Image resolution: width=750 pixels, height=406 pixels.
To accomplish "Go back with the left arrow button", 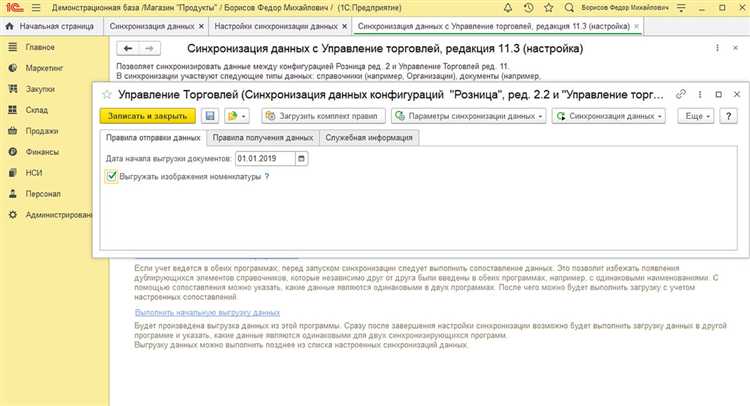I will pos(128,48).
